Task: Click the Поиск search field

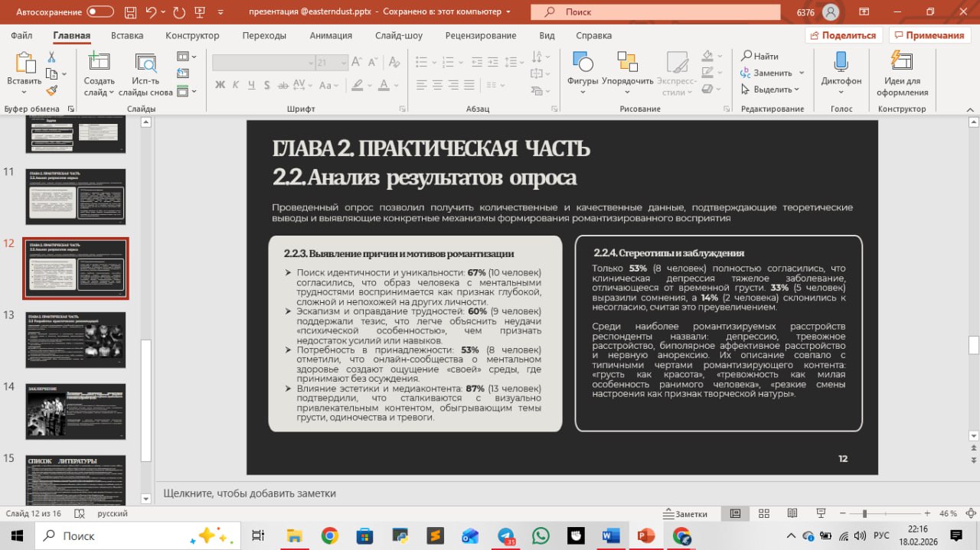Action: [x=657, y=12]
